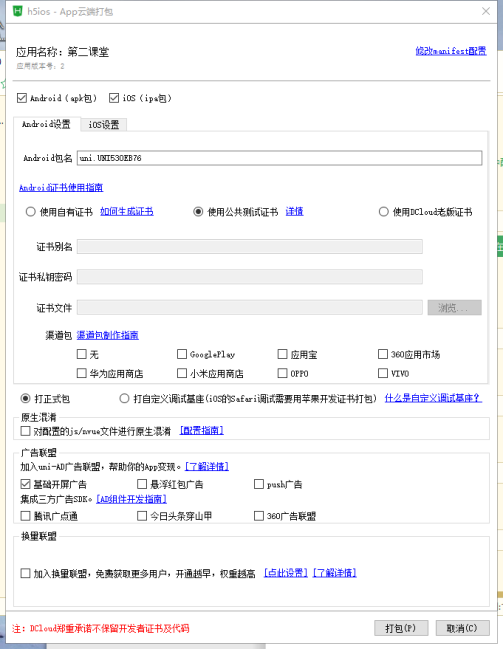Click the 浏览... button
Image resolution: width=503 pixels, height=649 pixels.
click(455, 308)
